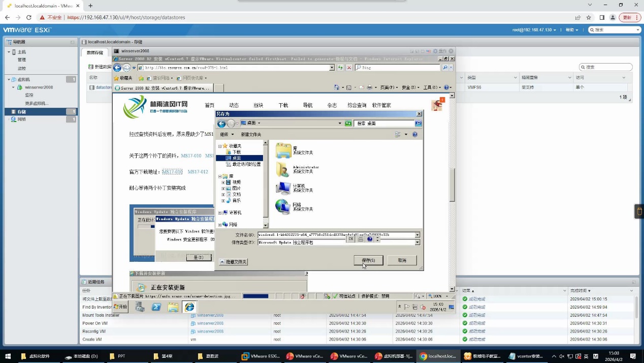Screen dimensions: 644x363
Task: Open the 安全(S) menu in IE
Action: (411, 87)
